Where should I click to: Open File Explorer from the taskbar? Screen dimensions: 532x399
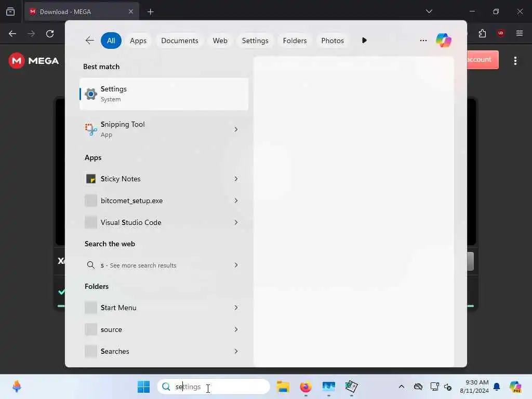pos(283,387)
